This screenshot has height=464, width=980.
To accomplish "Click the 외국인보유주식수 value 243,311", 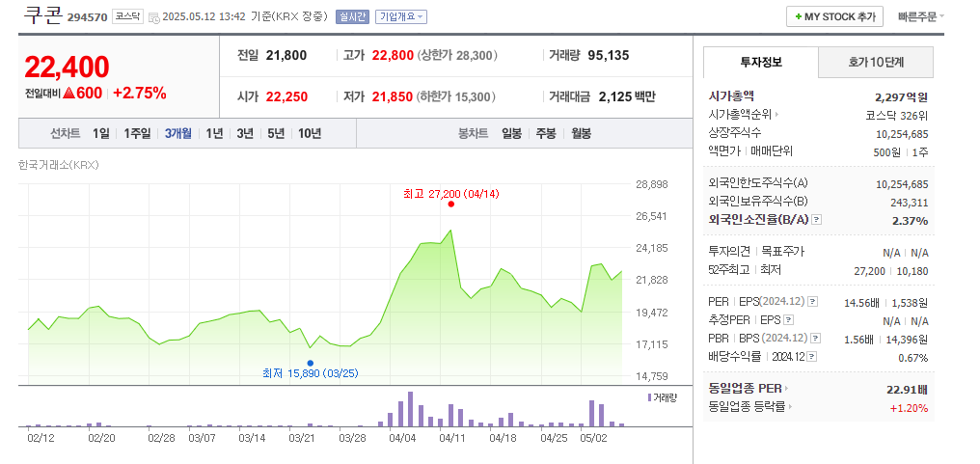I will pyautogui.click(x=910, y=203).
